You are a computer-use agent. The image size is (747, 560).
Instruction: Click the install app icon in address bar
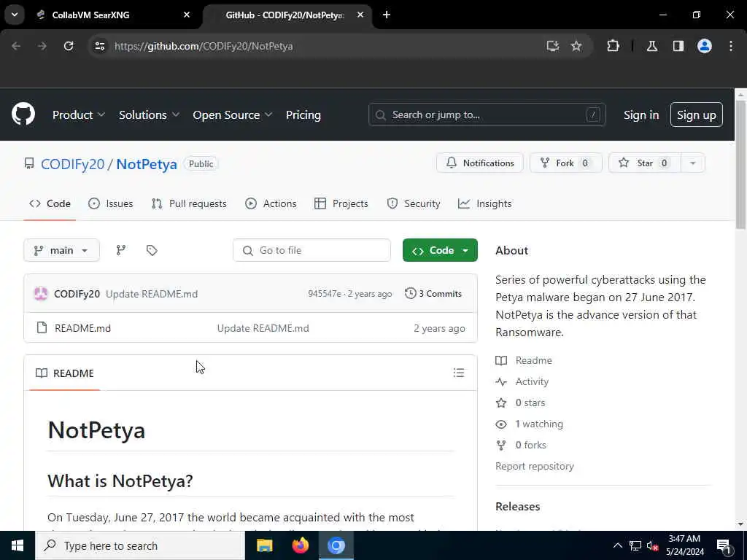553,46
